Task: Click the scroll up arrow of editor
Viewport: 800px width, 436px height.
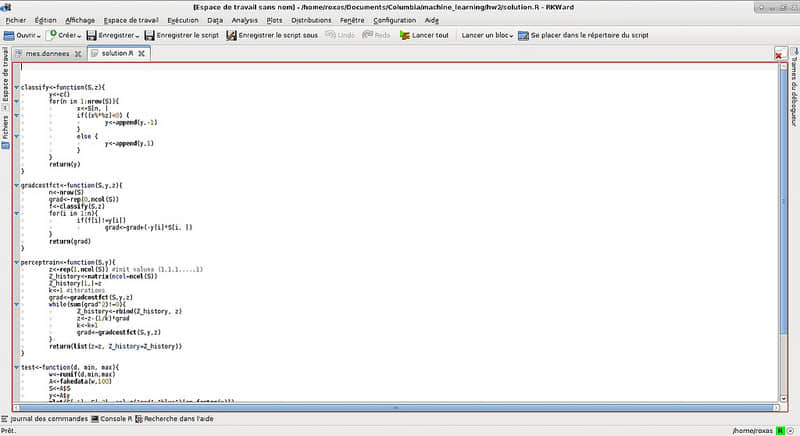Action: (x=784, y=67)
